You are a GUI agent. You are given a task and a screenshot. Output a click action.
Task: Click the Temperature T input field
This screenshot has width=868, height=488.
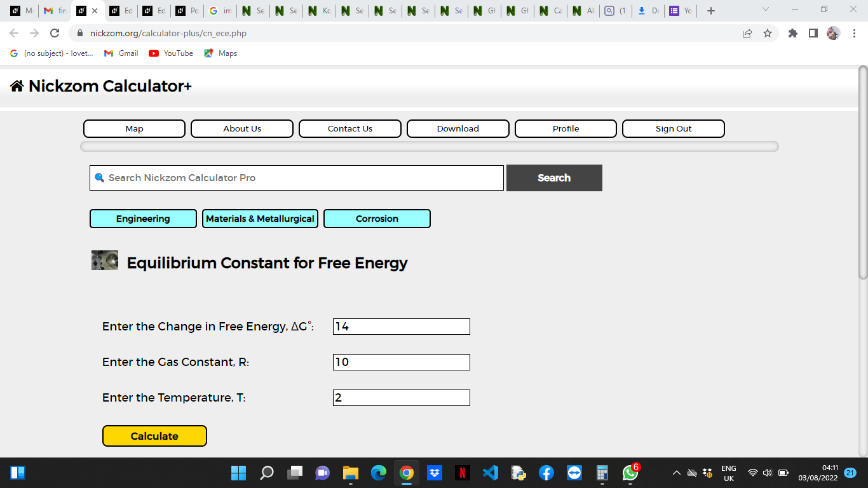click(402, 398)
